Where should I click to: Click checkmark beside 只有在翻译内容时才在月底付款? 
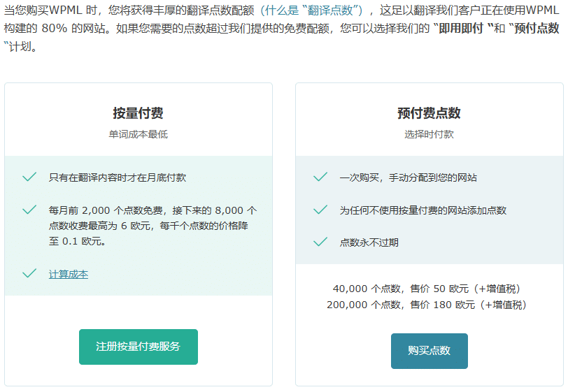click(29, 177)
